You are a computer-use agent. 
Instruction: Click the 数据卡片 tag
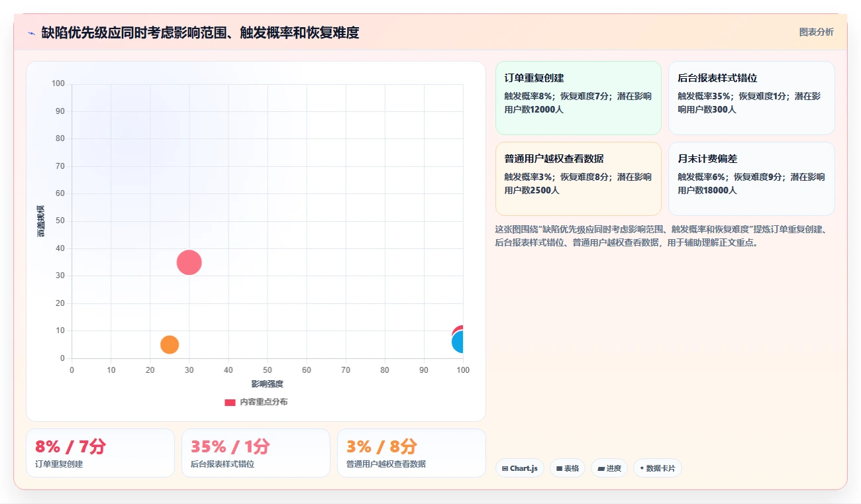(657, 468)
